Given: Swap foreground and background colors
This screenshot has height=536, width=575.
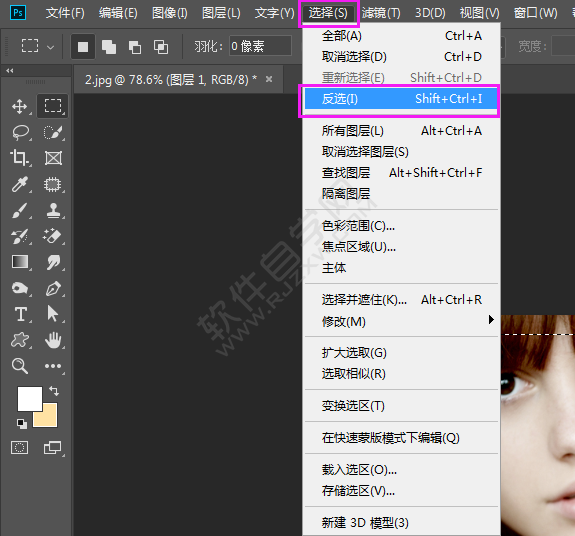Looking at the screenshot, I should (54, 390).
